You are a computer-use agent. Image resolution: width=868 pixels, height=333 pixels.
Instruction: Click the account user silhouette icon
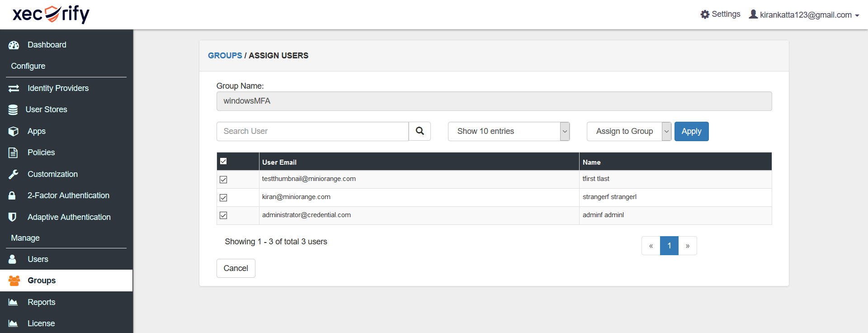click(753, 14)
